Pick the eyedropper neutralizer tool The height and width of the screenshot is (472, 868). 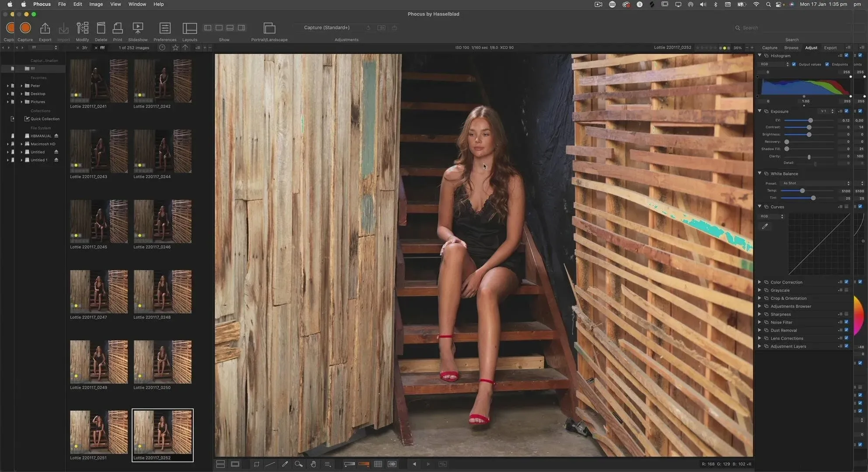[285, 464]
